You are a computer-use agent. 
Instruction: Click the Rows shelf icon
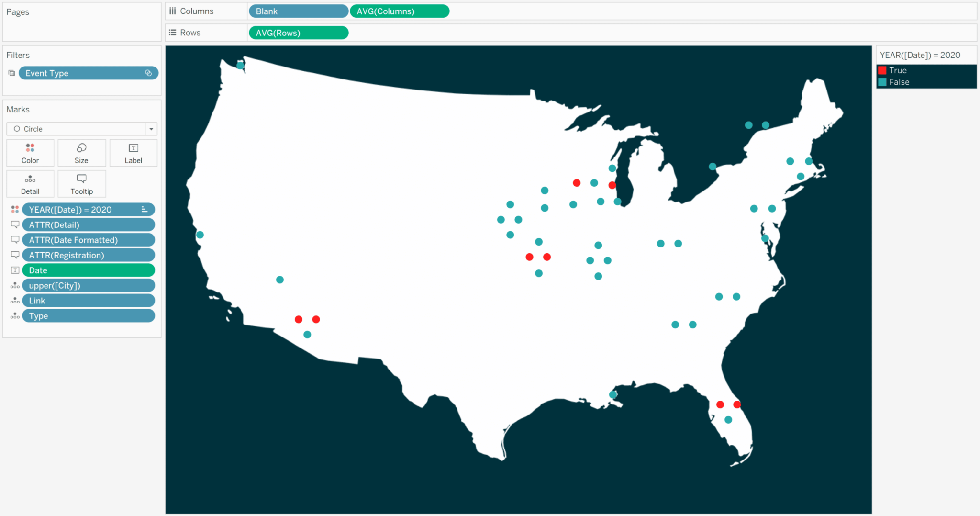[x=173, y=32]
